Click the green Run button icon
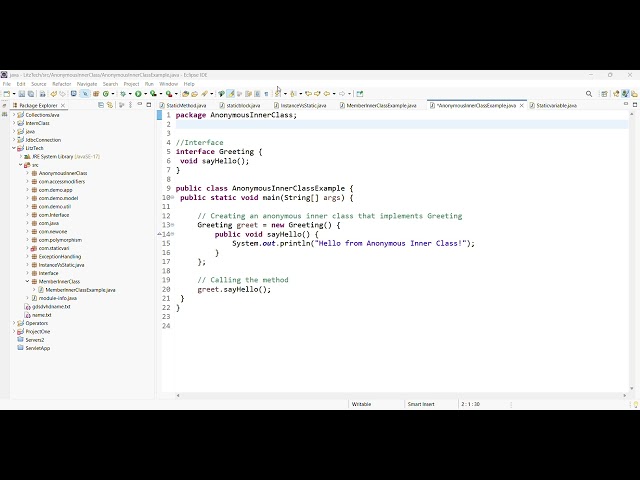This screenshot has height=480, width=640. [x=138, y=94]
